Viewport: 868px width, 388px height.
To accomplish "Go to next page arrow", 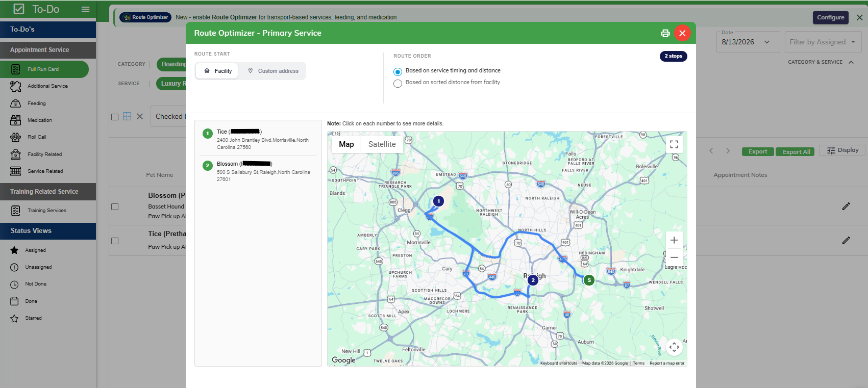I will 728,151.
